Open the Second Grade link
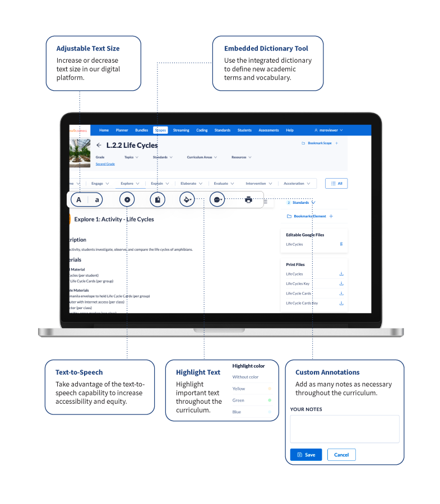440x504 pixels. [105, 164]
